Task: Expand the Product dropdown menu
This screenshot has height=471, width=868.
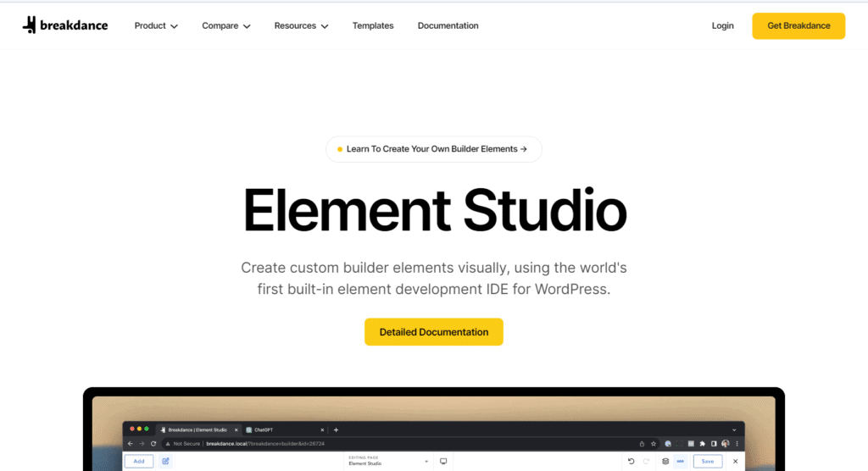Action: (156, 25)
